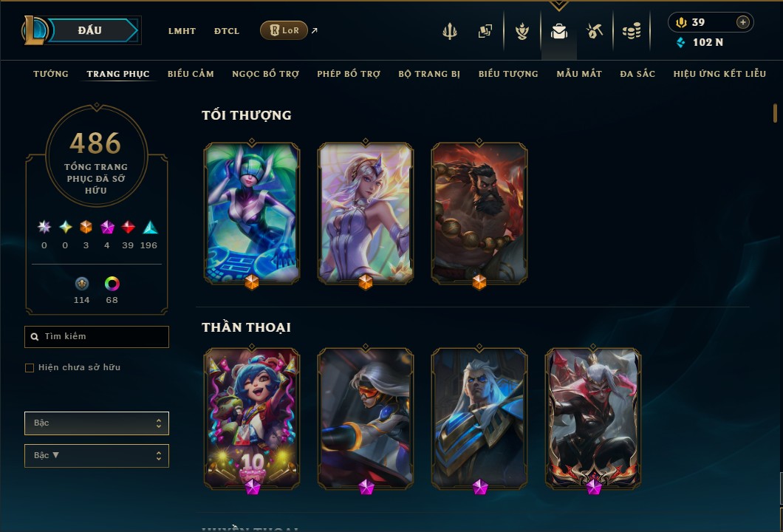
Task: Switch to the 'TƯỚNG' tab
Action: [51, 74]
